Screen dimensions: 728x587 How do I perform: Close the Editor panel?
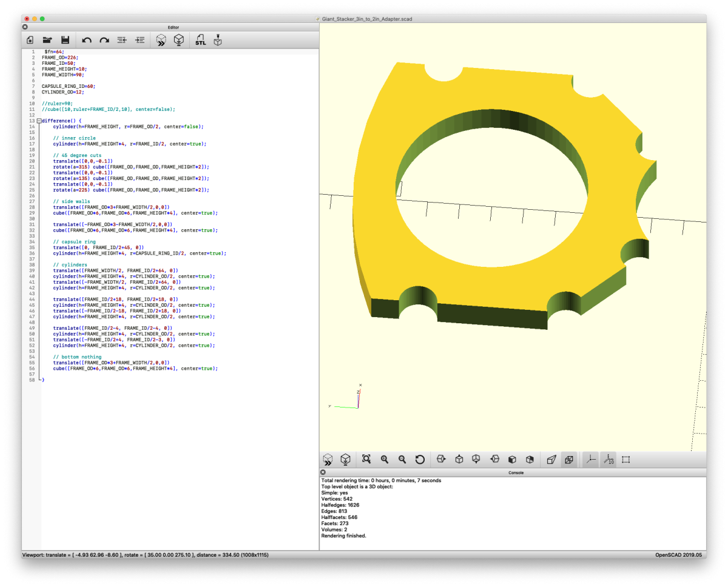25,27
